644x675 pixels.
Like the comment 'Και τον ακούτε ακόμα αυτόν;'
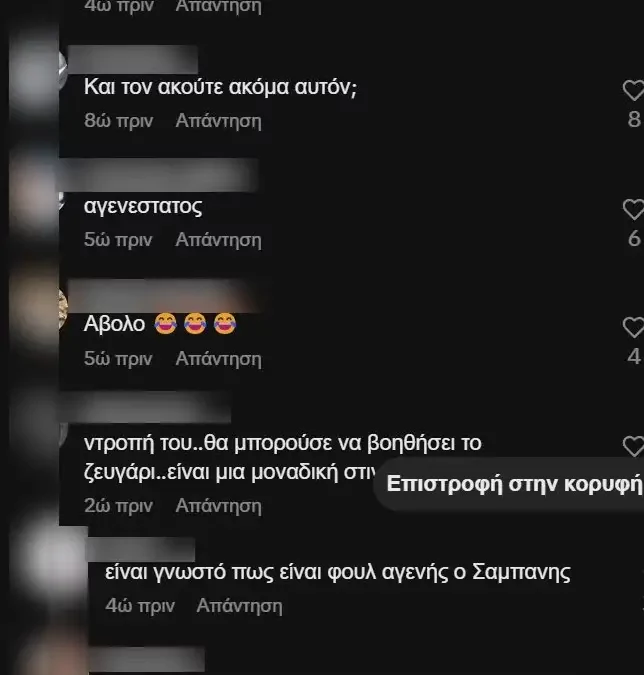(x=634, y=90)
